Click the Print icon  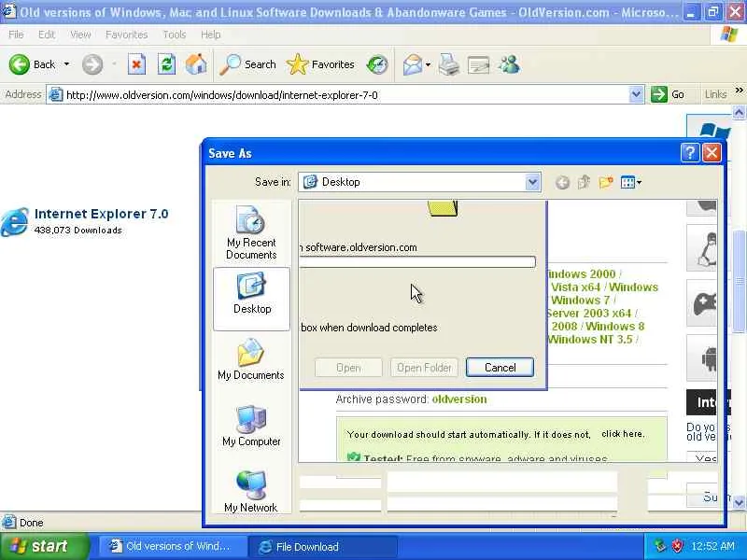point(449,64)
